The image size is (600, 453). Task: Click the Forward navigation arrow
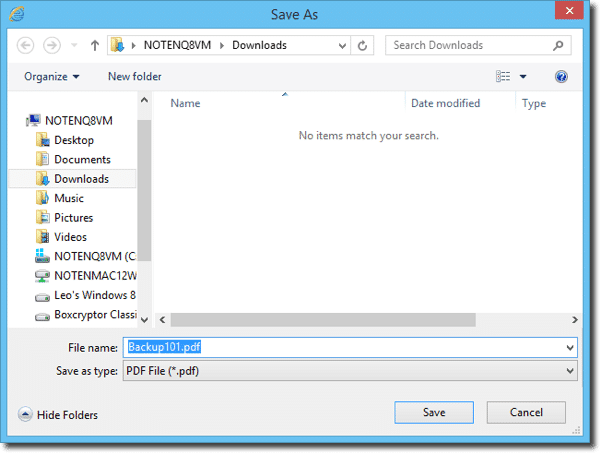tap(52, 46)
